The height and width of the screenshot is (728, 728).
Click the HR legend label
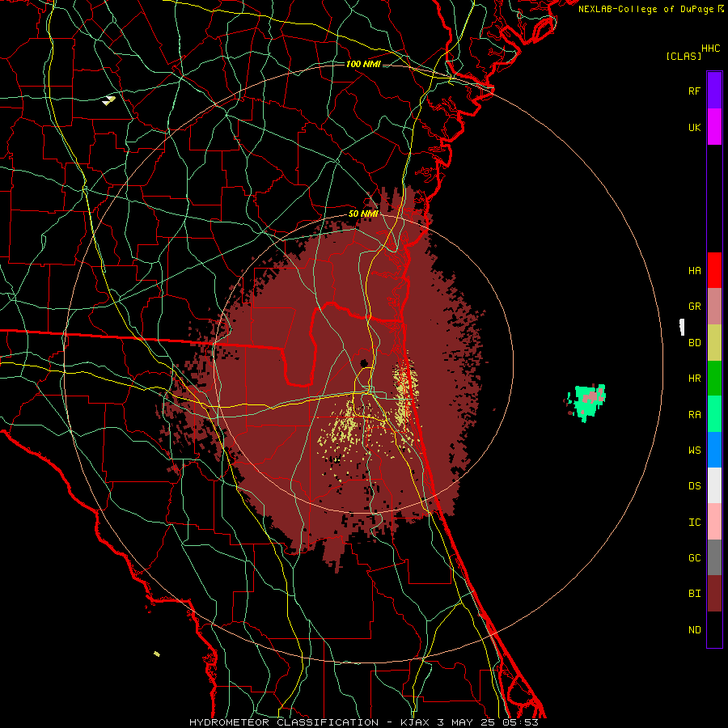tap(694, 379)
